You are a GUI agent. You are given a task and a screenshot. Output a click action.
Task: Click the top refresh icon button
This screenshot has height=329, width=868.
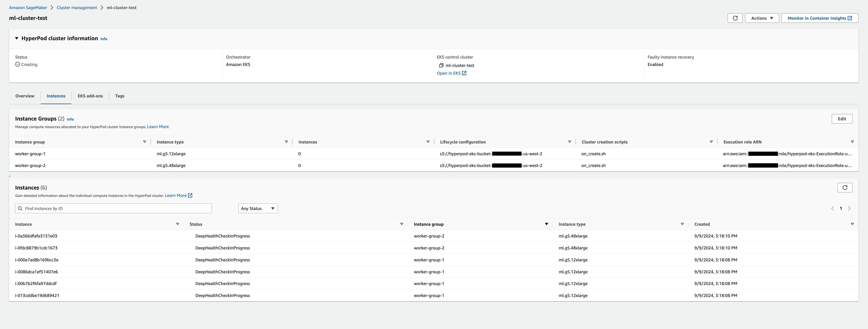pos(735,18)
